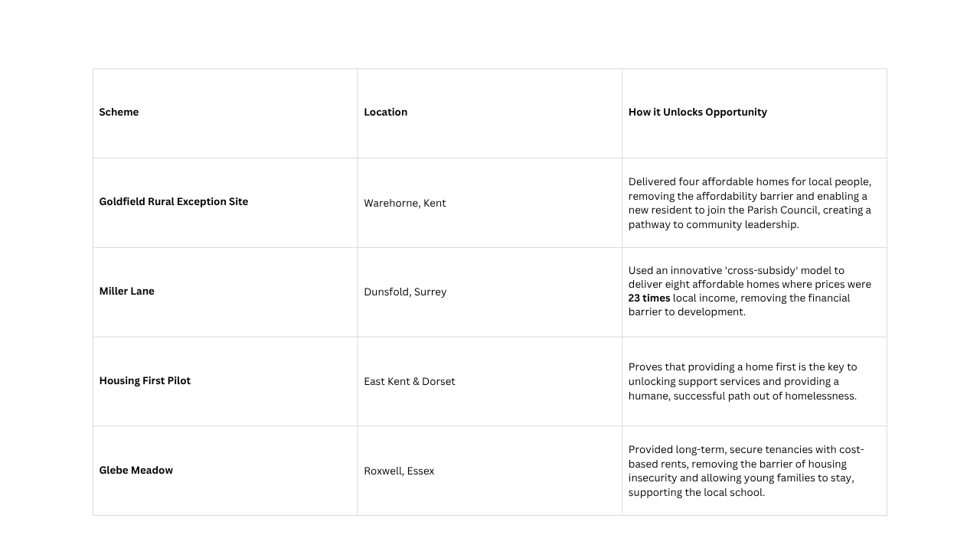
Task: Select the Location column header
Action: [385, 112]
